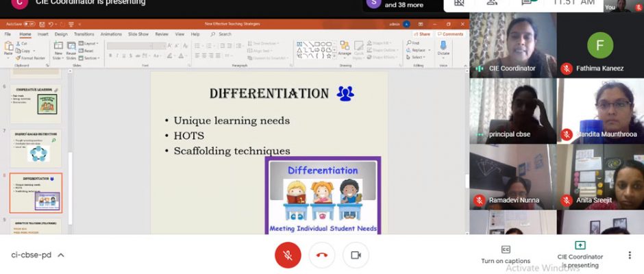Click CIE Coordinator is presenting button
The height and width of the screenshot is (274, 644).
click(x=580, y=255)
